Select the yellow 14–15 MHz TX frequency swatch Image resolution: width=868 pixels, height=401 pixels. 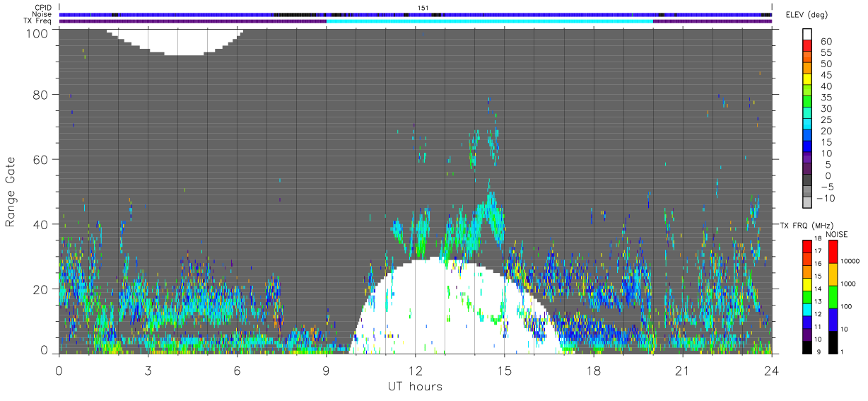pyautogui.click(x=807, y=284)
